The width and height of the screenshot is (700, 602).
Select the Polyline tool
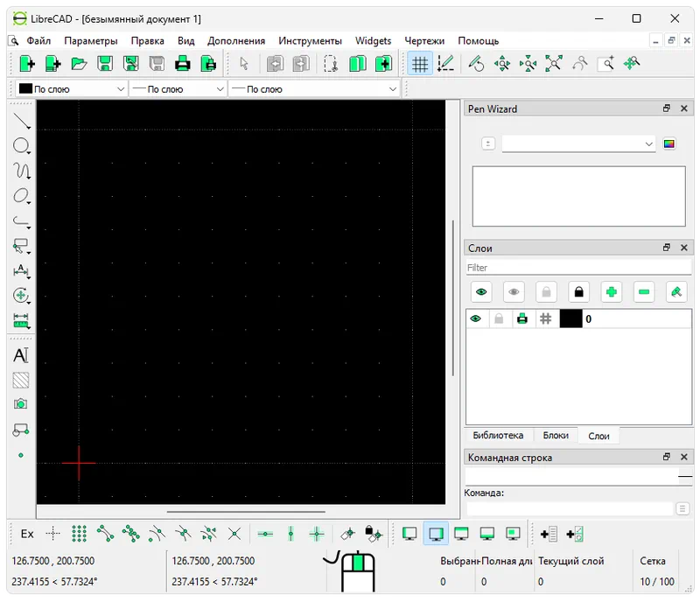pos(21,220)
